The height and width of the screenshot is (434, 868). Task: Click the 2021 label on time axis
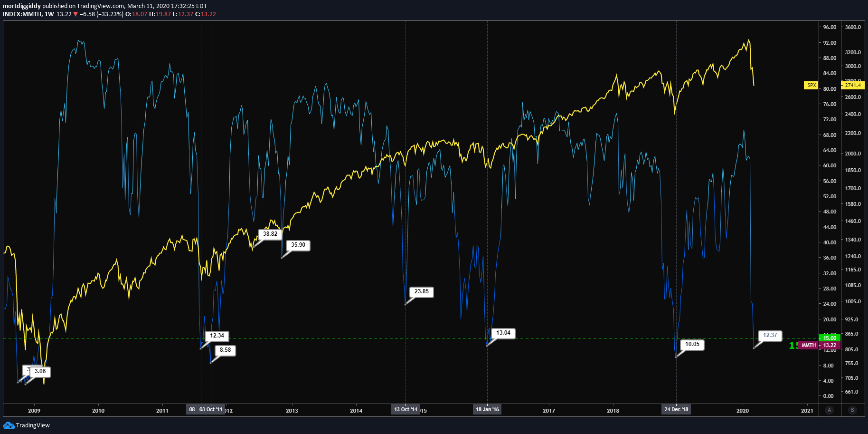tap(807, 411)
